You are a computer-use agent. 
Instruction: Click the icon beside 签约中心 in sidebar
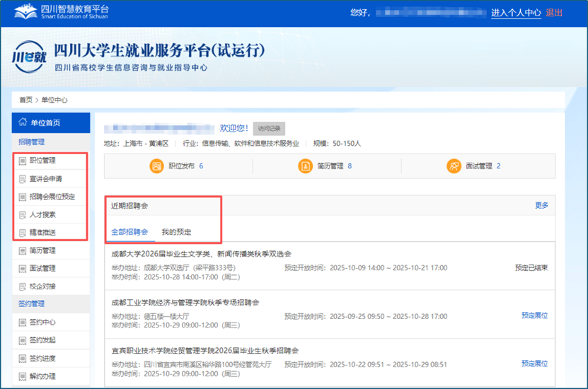point(23,323)
